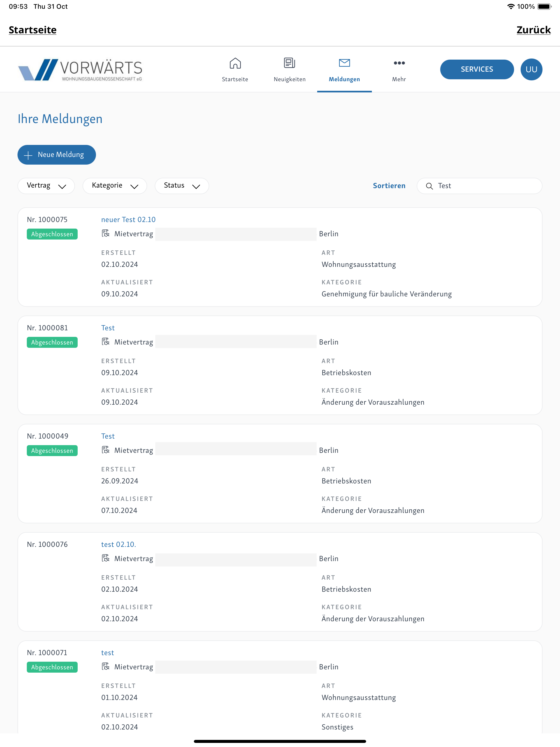Image resolution: width=560 pixels, height=747 pixels.
Task: Click the Mietvertrag icon for Nr. 1000071
Action: point(106,666)
